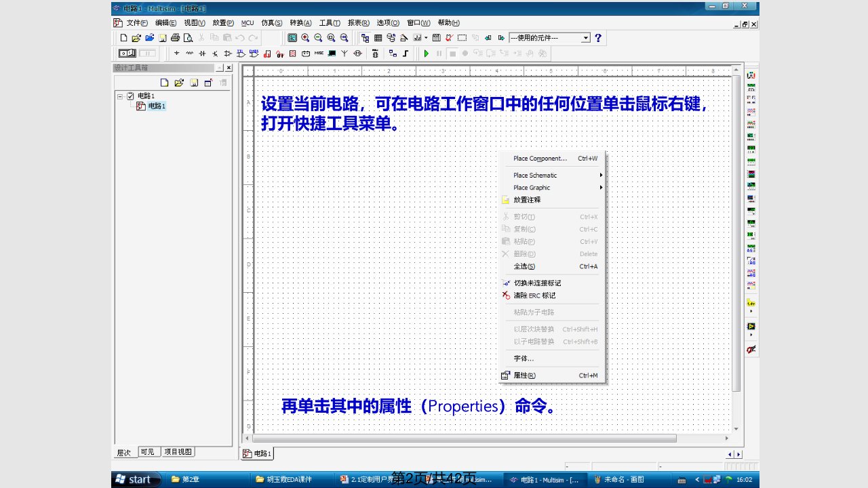Select the MISC component group icon
The height and width of the screenshot is (488, 868).
pyautogui.click(x=319, y=53)
